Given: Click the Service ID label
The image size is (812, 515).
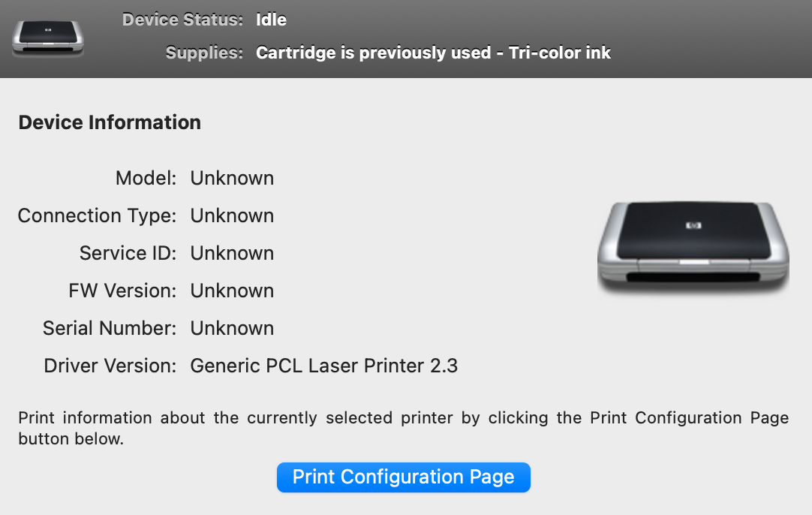Looking at the screenshot, I should (127, 253).
